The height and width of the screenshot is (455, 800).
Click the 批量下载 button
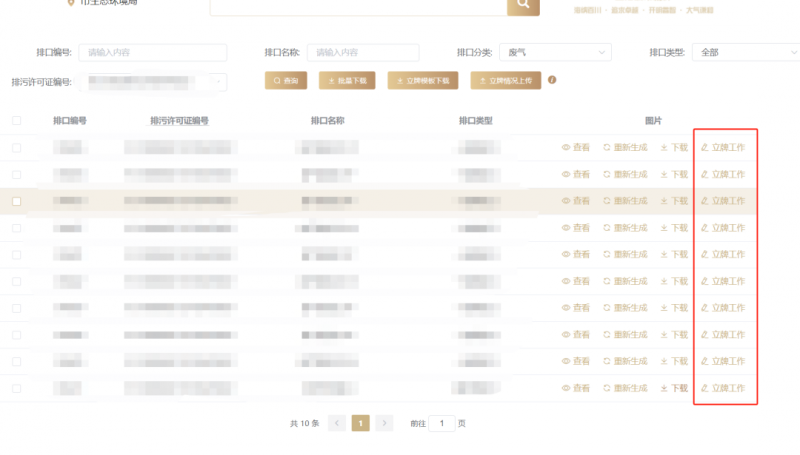click(x=348, y=81)
